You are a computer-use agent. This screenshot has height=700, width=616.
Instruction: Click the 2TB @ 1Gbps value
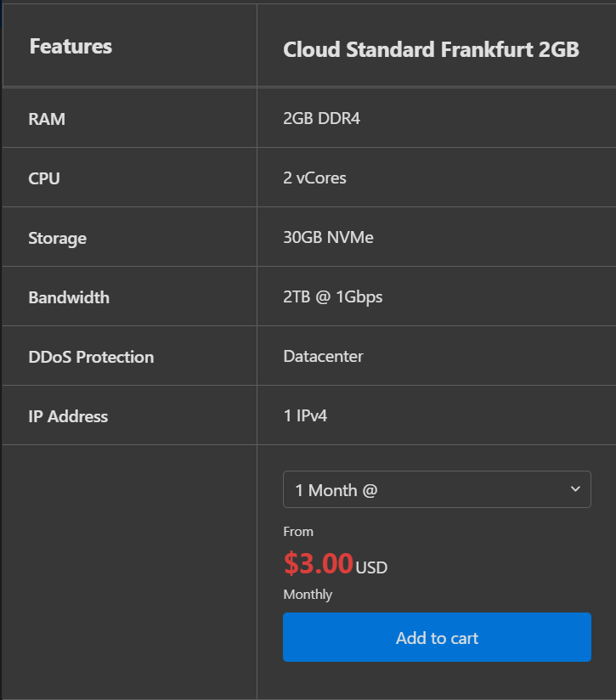pos(332,296)
